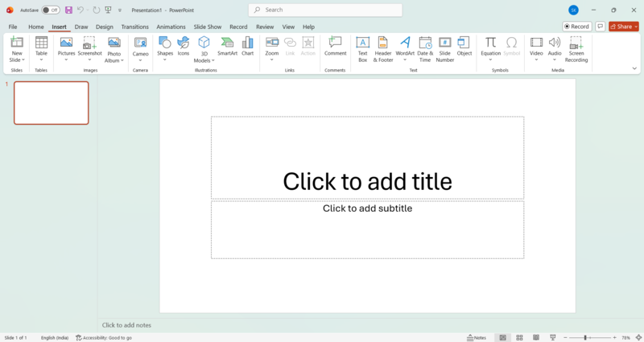The width and height of the screenshot is (644, 342).
Task: Go to the Slide Show tab
Action: [208, 27]
